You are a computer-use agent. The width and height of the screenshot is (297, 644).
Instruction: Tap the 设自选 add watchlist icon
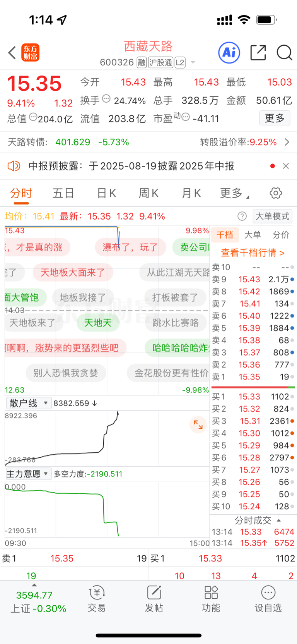tap(268, 599)
